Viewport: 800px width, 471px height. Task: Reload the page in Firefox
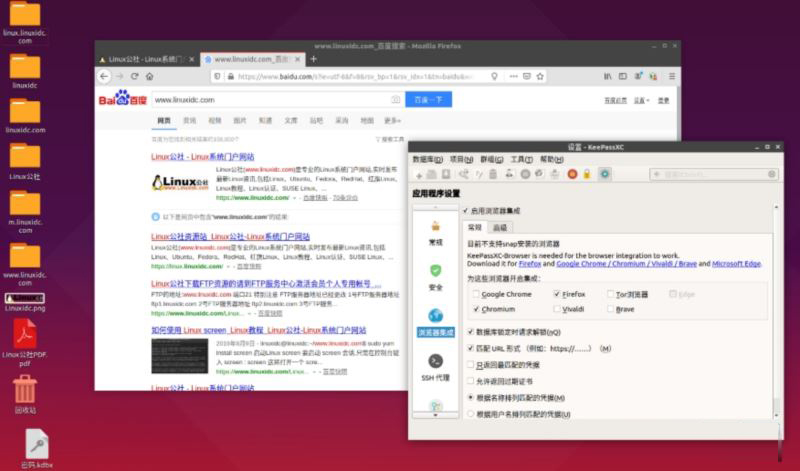click(135, 76)
